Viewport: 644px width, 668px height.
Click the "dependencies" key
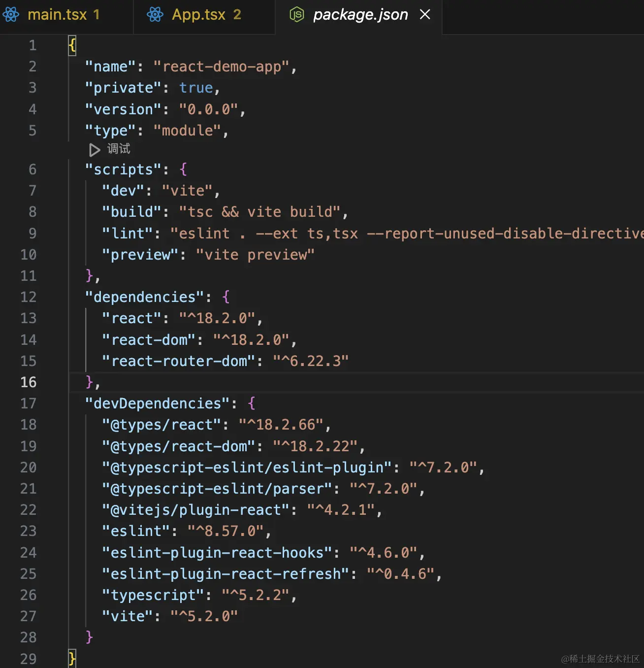tap(145, 297)
